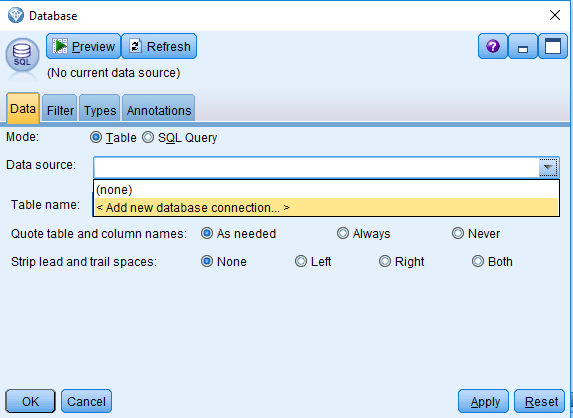Click the Refresh button

(159, 46)
